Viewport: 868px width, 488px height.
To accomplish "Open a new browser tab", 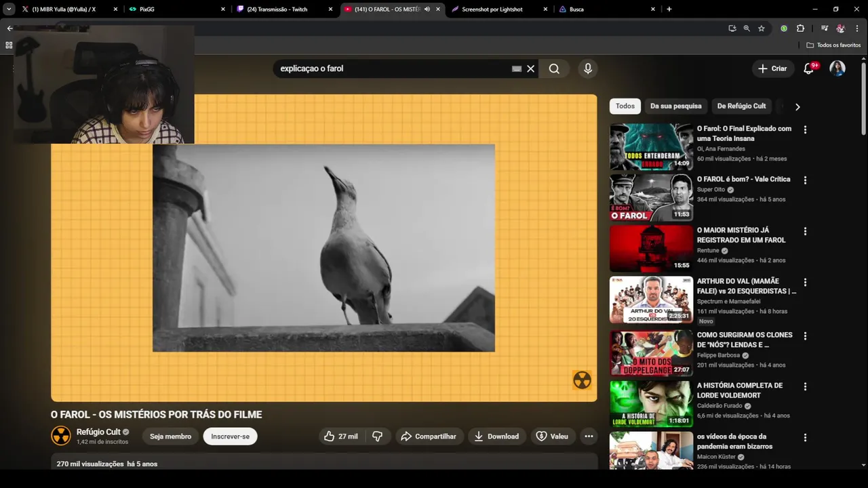I will 669,9.
